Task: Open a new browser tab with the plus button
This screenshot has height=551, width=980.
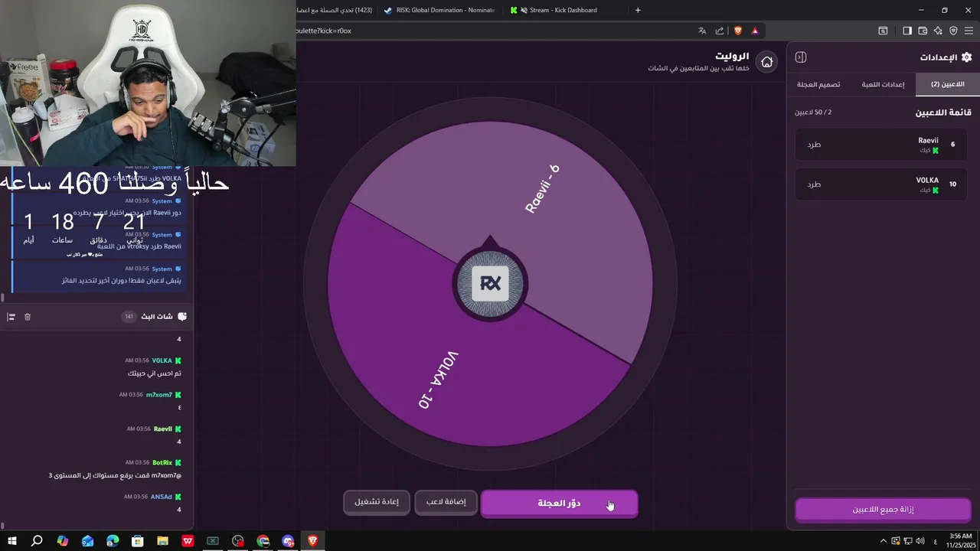Action: coord(638,10)
